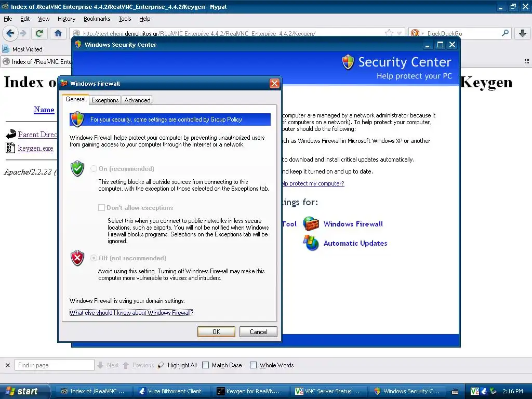Click OK in Windows Firewall dialog

pyautogui.click(x=216, y=331)
